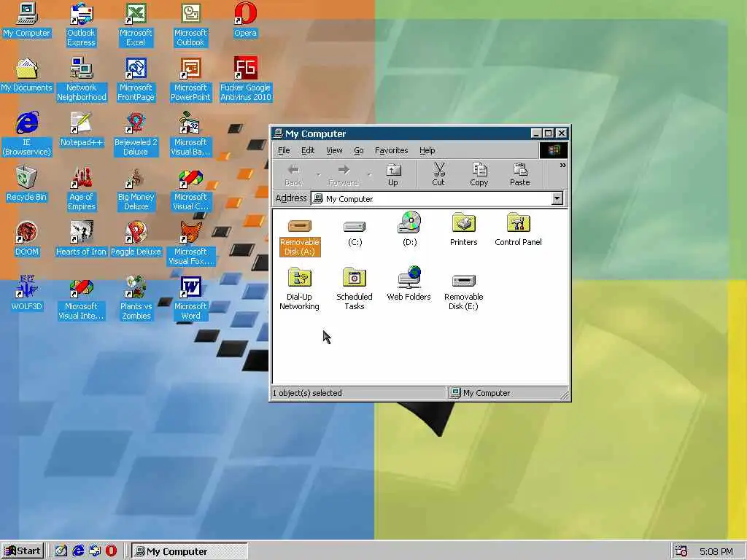Viewport: 747px width, 560px height.
Task: Open the Favorites menu
Action: [x=392, y=150]
